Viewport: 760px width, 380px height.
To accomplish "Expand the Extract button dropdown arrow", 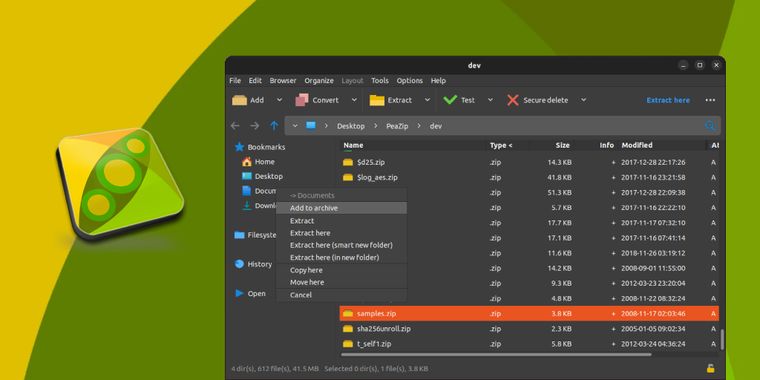I will tap(427, 100).
